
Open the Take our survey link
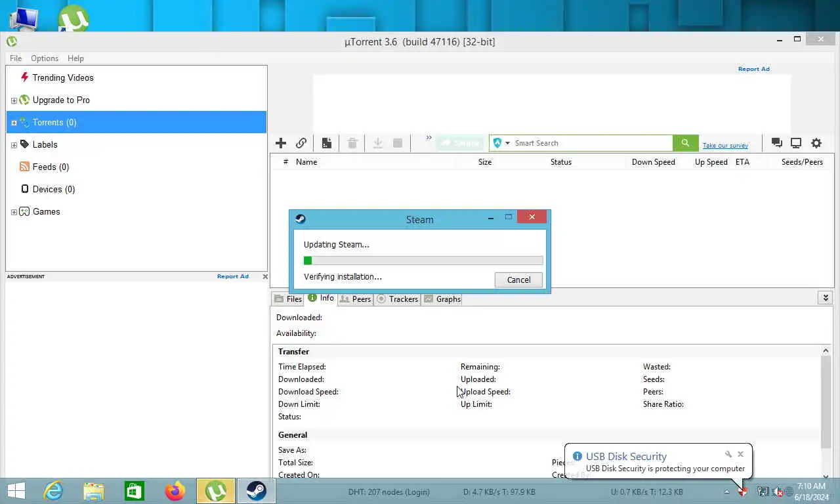[725, 146]
